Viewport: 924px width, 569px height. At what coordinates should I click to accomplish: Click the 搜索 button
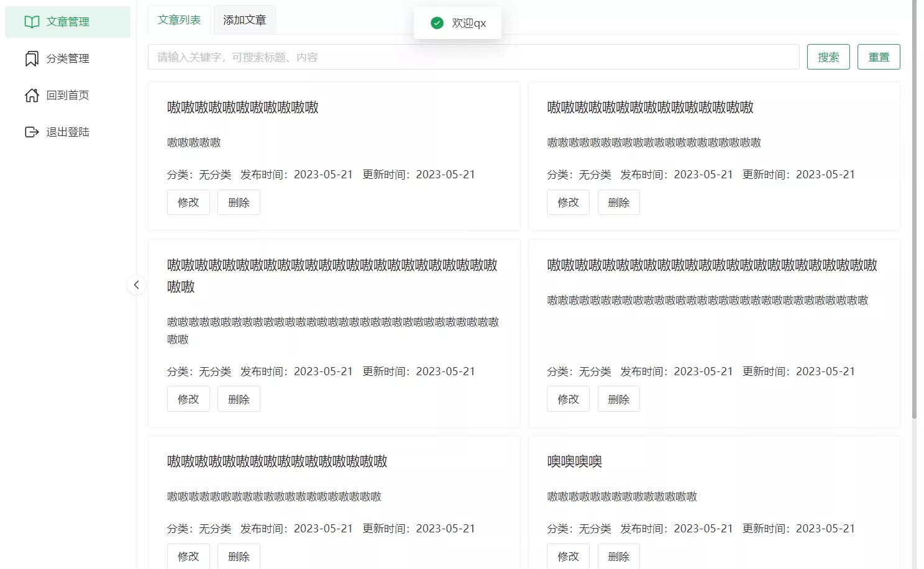828,57
